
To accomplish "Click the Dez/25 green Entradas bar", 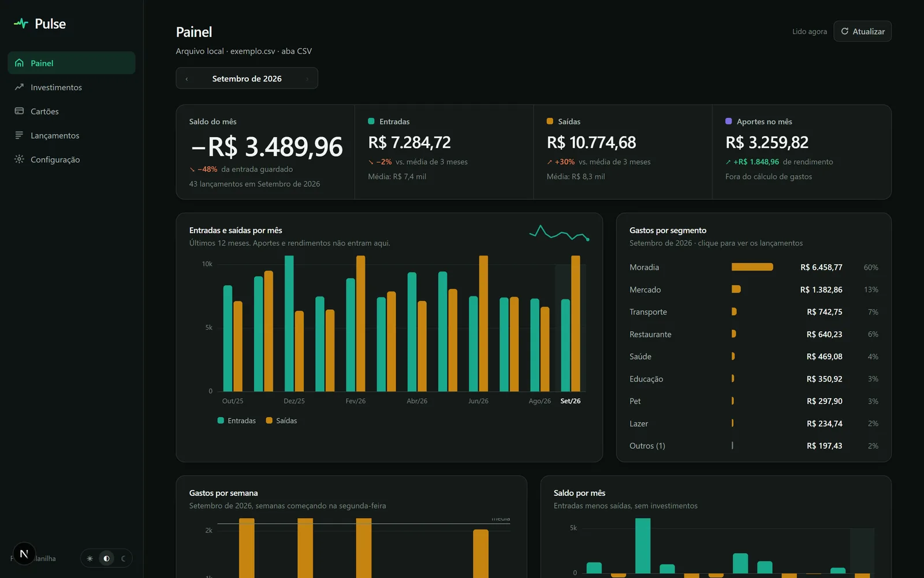I will (289, 324).
